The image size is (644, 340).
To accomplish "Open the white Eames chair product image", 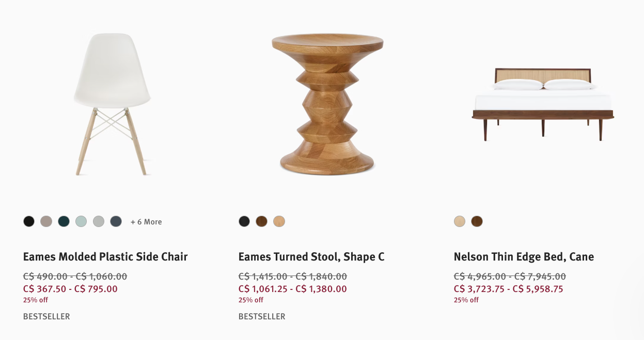I will [x=112, y=104].
